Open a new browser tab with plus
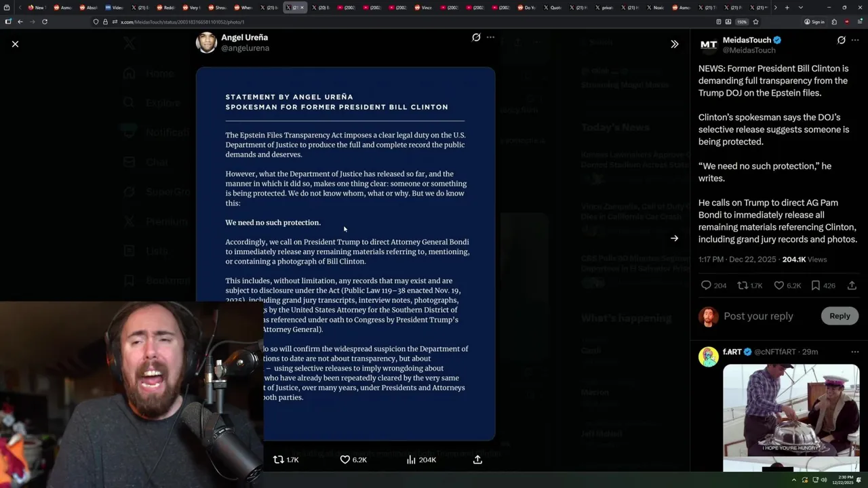 pyautogui.click(x=787, y=7)
